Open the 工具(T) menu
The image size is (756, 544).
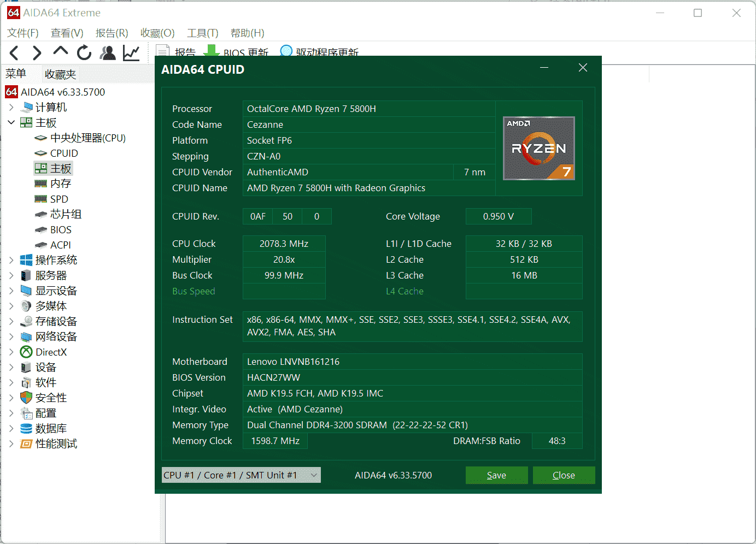(x=203, y=33)
